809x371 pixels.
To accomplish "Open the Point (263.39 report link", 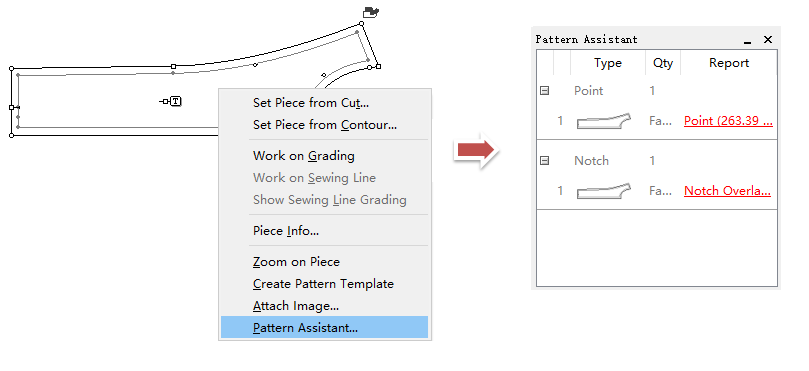I will pyautogui.click(x=728, y=121).
